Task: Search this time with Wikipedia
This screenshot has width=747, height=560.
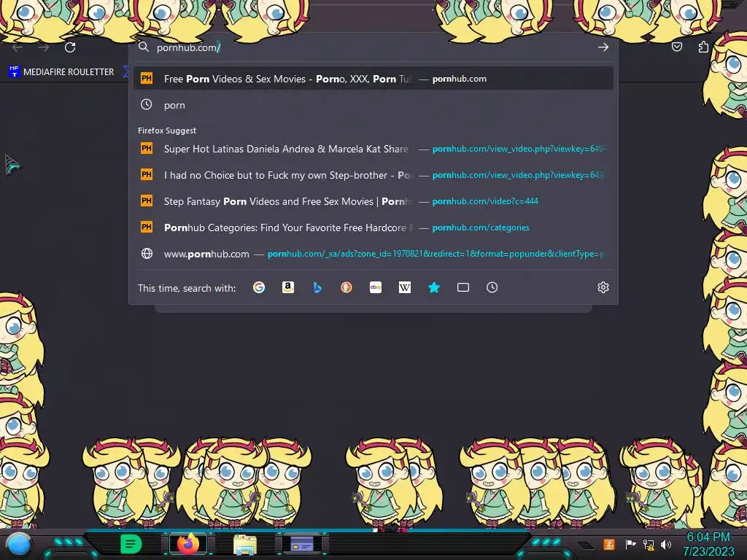Action: 404,287
